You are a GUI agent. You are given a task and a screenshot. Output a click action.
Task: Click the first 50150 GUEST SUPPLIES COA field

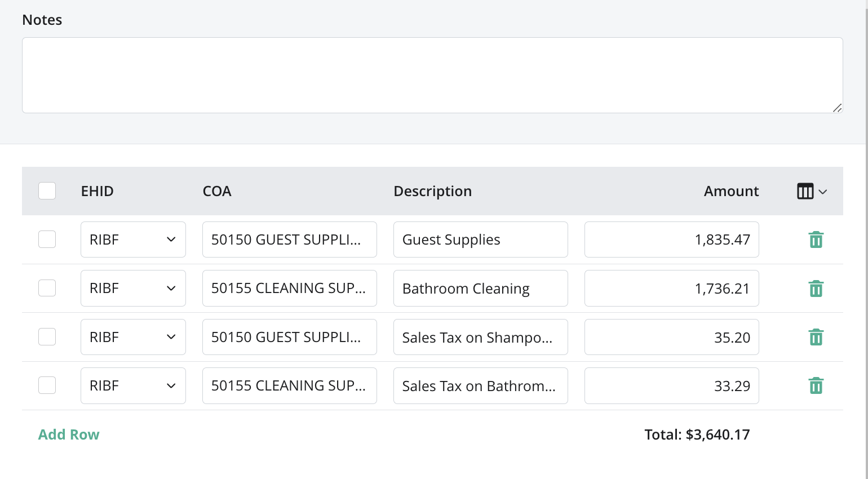point(289,239)
